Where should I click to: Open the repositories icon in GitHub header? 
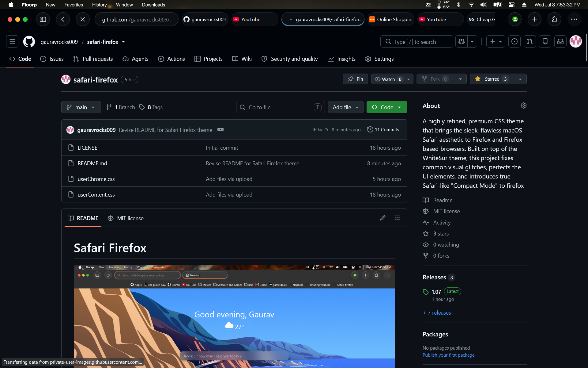click(545, 41)
